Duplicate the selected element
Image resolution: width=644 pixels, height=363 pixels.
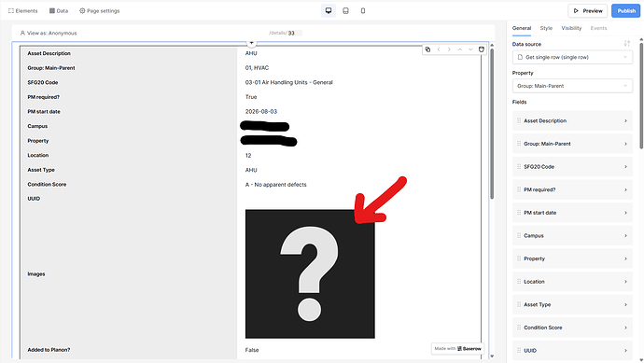[x=428, y=49]
